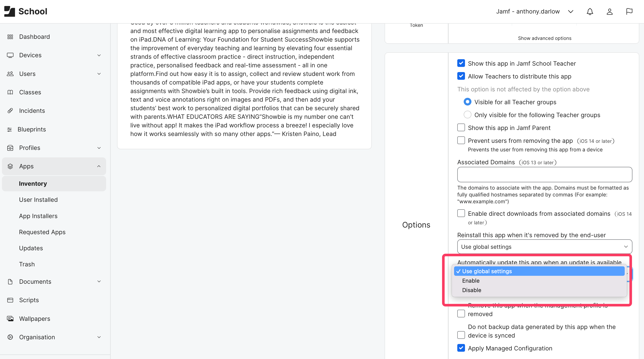Check Remove app when management profile removed

click(461, 314)
